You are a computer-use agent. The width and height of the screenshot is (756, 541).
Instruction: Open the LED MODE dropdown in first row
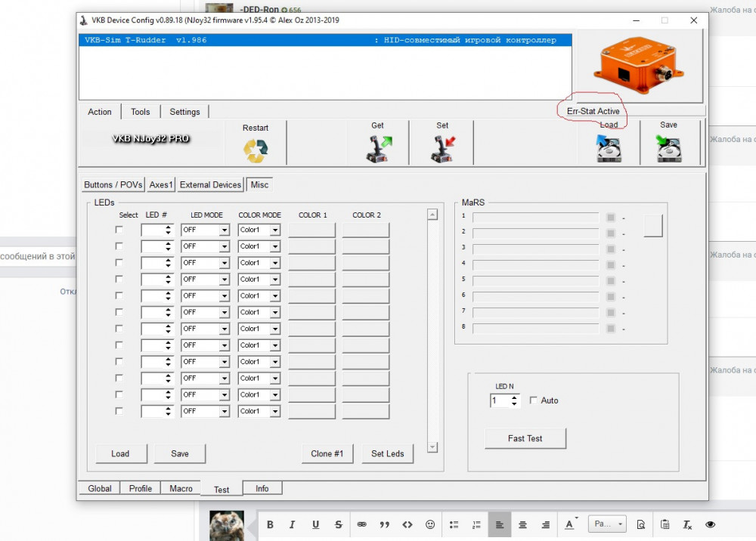(x=224, y=230)
